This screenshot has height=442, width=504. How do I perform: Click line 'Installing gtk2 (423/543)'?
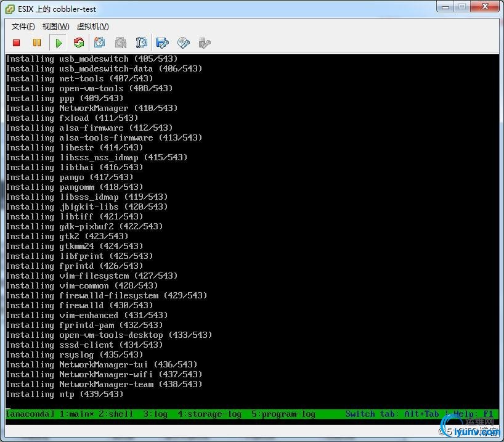67,237
